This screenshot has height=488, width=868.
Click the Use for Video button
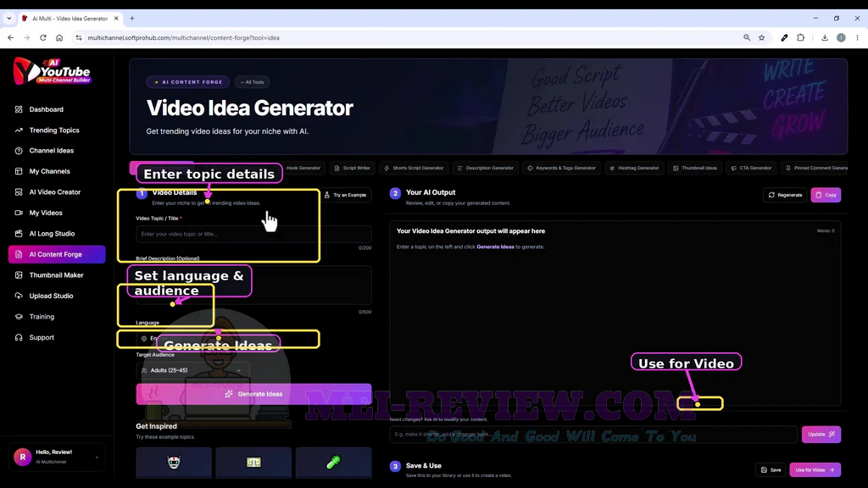815,469
